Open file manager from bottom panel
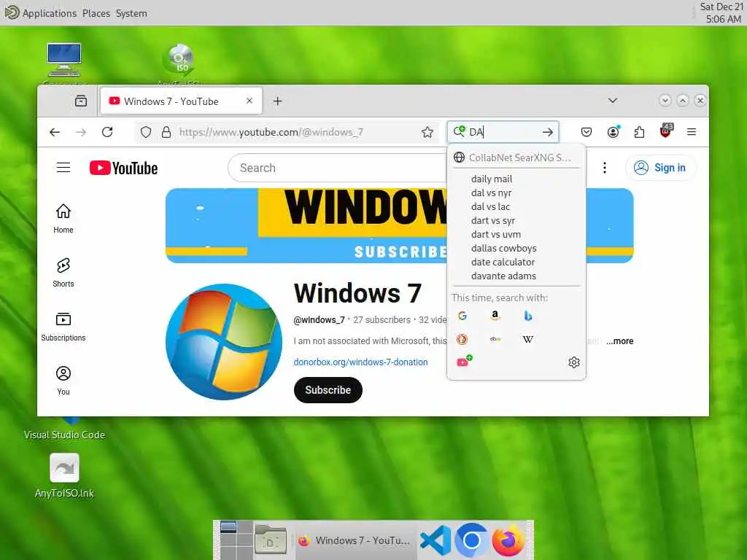This screenshot has height=560, width=747. pyautogui.click(x=271, y=540)
